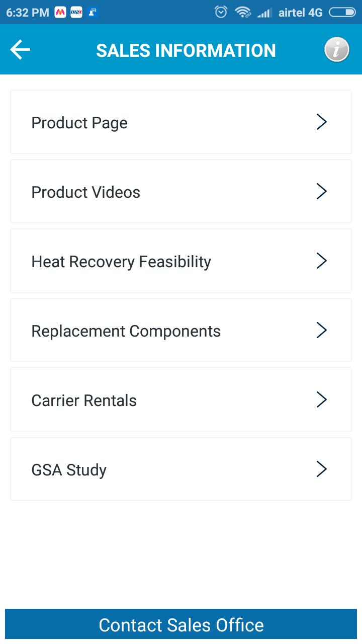Select the Carrier Rentals entry

pyautogui.click(x=84, y=400)
